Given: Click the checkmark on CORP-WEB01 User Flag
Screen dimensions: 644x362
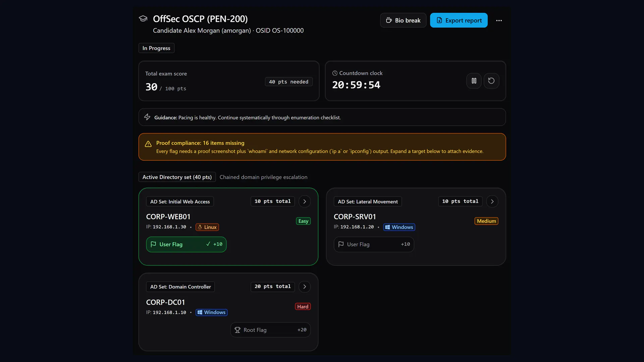Looking at the screenshot, I should 208,244.
